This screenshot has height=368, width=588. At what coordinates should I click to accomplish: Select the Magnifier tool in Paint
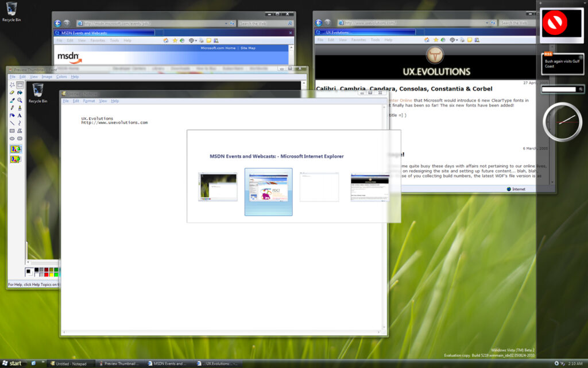click(20, 100)
